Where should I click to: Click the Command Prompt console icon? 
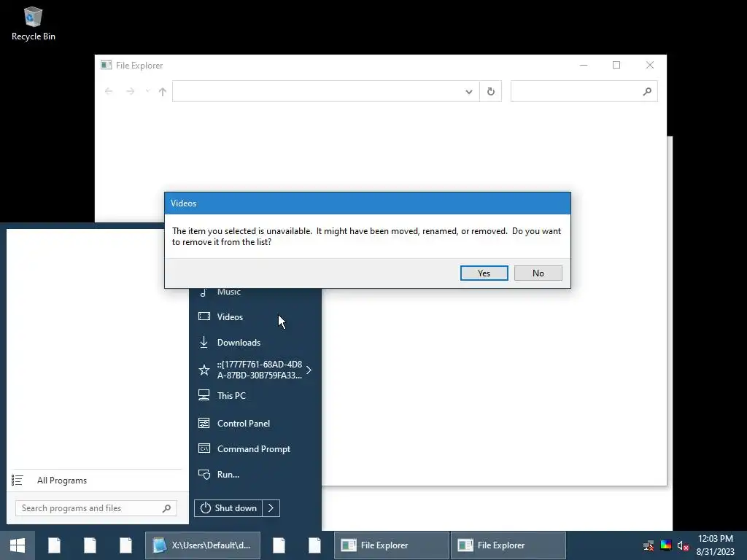click(x=204, y=448)
